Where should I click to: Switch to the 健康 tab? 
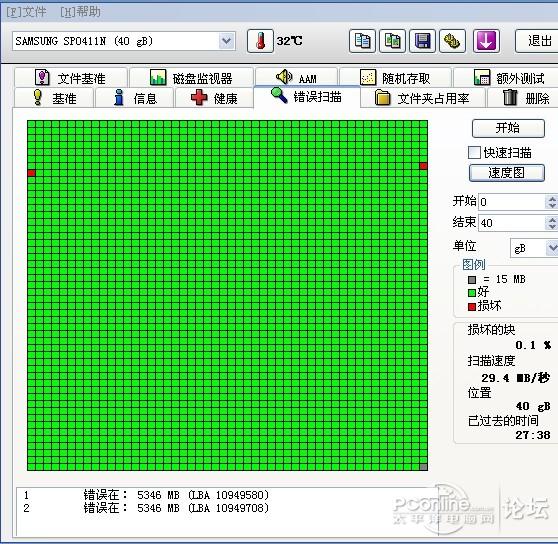point(214,98)
